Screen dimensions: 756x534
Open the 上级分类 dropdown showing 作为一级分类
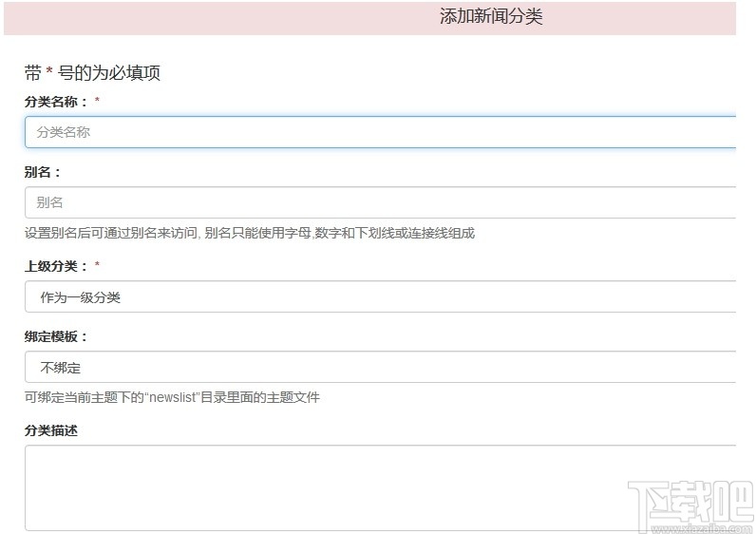pyautogui.click(x=381, y=296)
